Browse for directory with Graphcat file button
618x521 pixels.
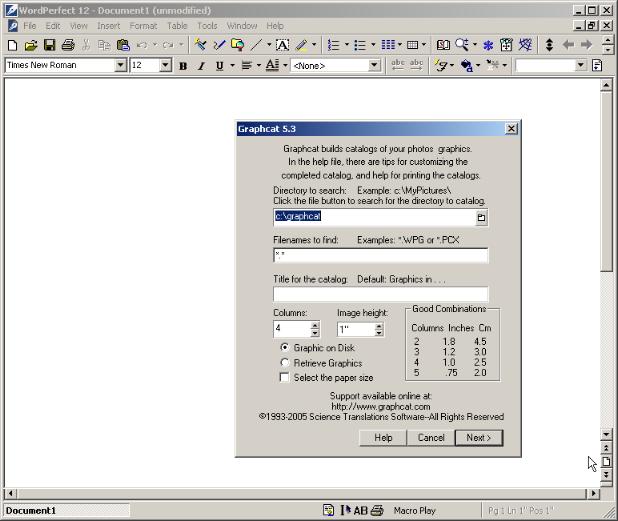[x=481, y=218]
